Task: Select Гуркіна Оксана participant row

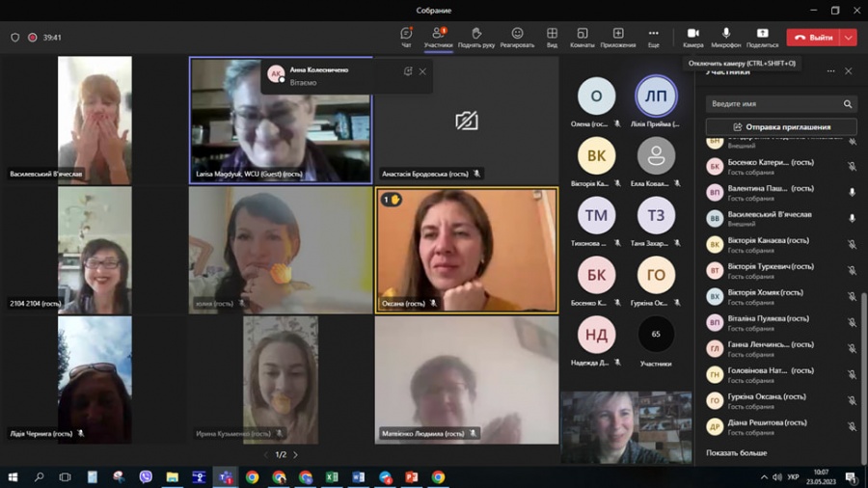Action: click(x=780, y=400)
